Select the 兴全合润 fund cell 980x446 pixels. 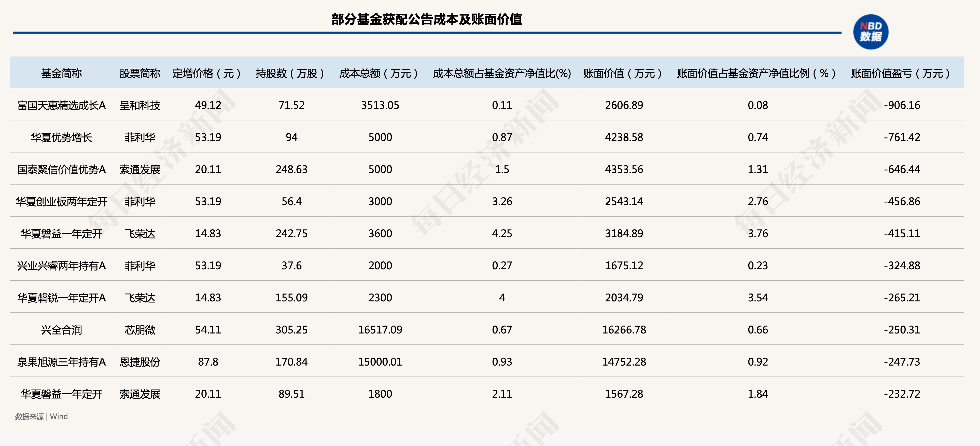pyautogui.click(x=61, y=330)
